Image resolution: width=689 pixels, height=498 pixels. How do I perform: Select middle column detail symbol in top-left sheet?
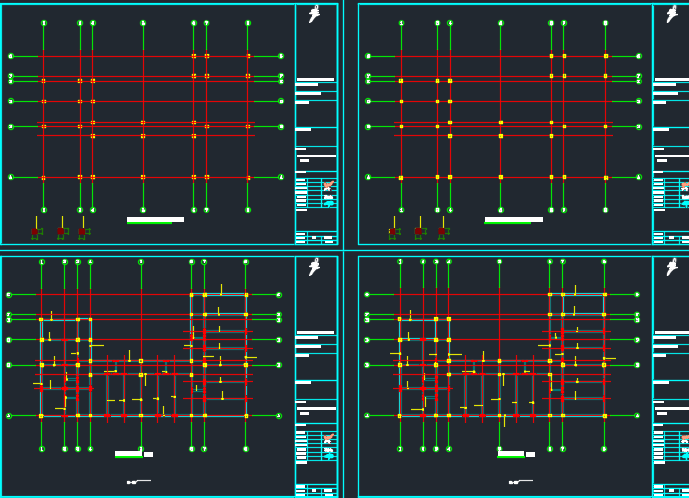coord(63,229)
